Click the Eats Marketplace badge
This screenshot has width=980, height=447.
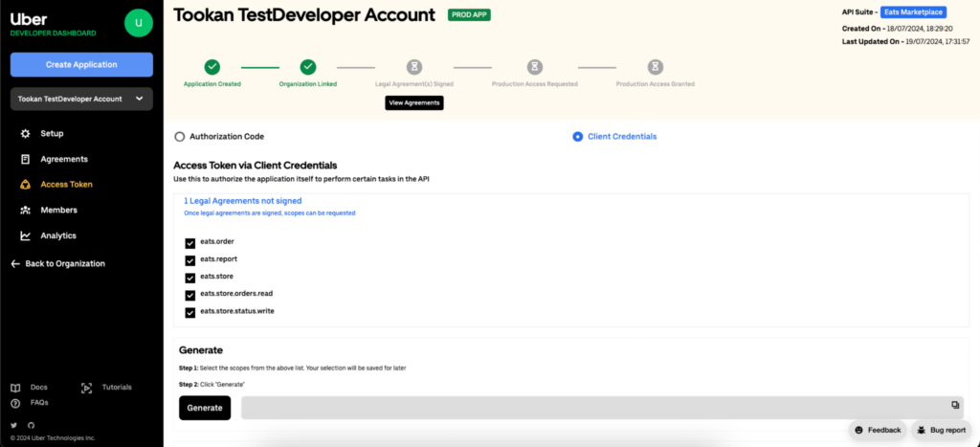point(913,11)
